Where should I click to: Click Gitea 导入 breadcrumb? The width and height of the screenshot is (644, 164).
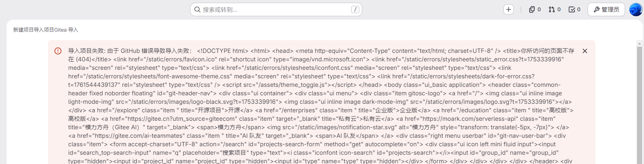pos(66,30)
